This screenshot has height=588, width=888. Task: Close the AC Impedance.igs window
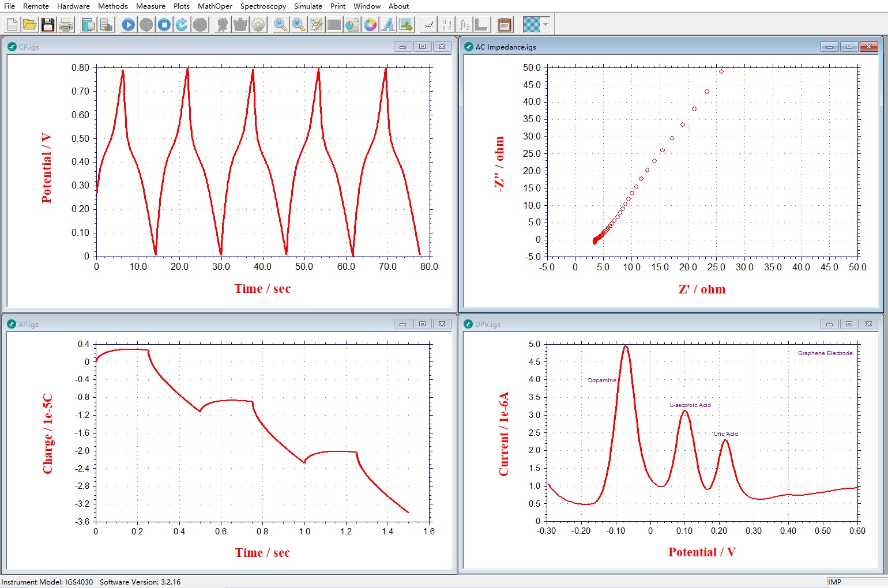(868, 47)
